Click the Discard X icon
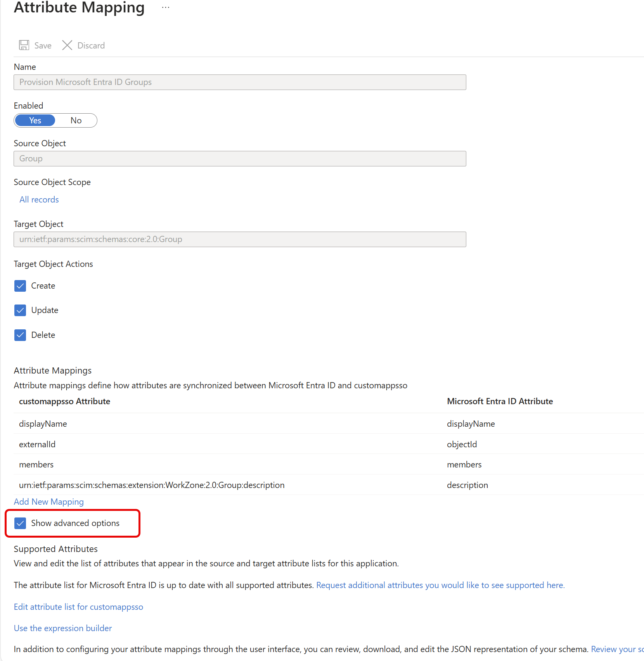The image size is (644, 661). coord(67,45)
